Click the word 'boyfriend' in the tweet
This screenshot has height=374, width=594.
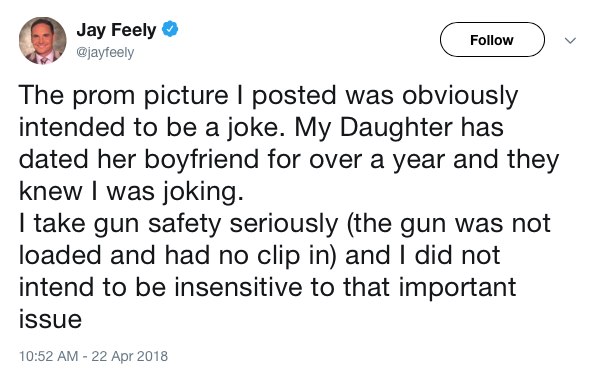click(202, 159)
